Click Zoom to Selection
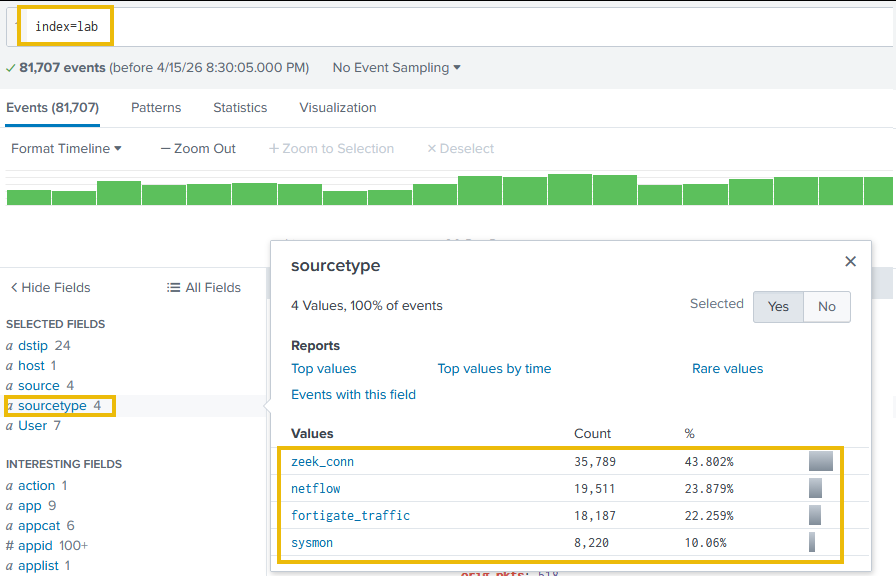 331,149
